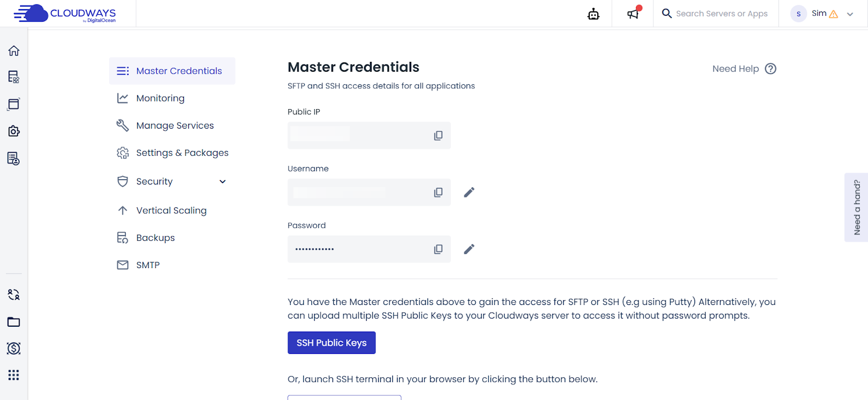Click the Backups icon
Screen dimensions: 868x400
pos(123,238)
